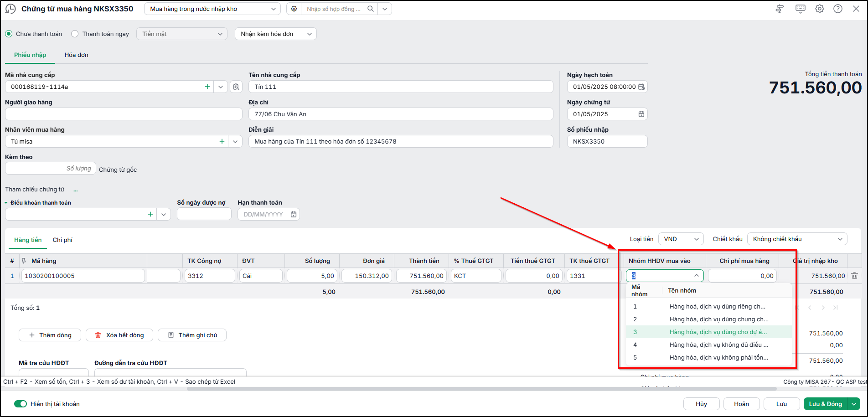Screen dimensions: 868x417
Task: Click pin column icon in table header
Action: click(24, 261)
